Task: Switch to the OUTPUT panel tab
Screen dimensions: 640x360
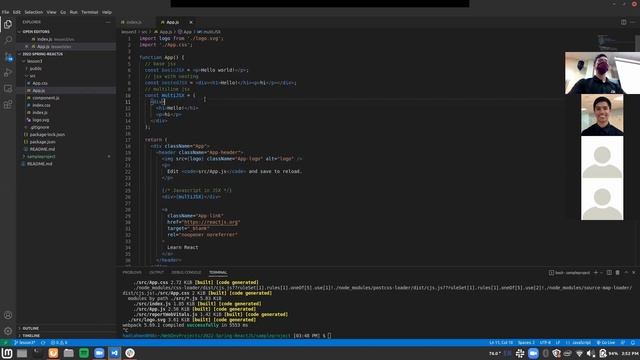Action: pyautogui.click(x=156, y=273)
